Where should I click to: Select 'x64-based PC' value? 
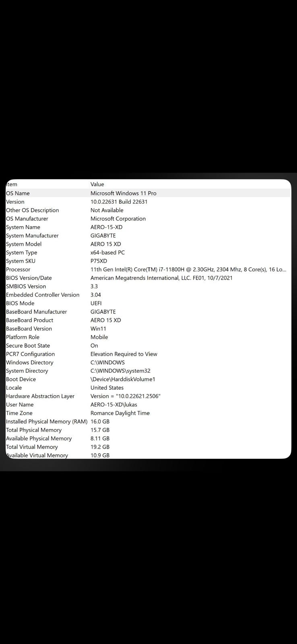[x=108, y=252]
